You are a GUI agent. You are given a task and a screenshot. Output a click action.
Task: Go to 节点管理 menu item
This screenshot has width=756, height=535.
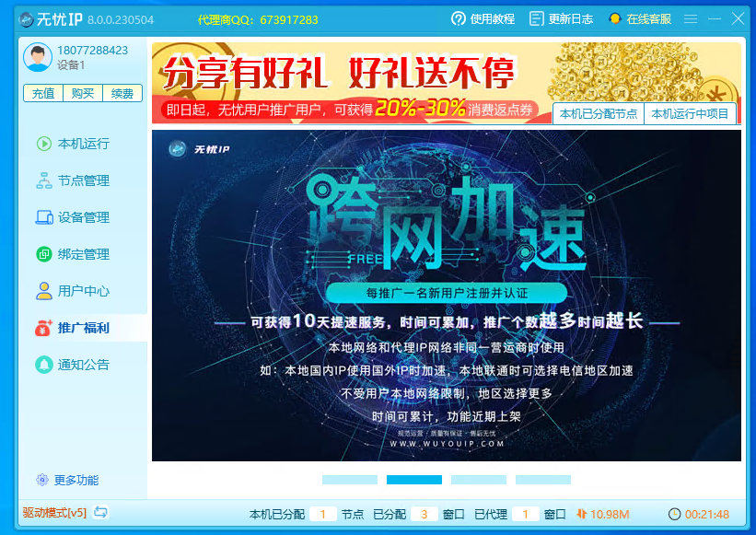[x=82, y=180]
